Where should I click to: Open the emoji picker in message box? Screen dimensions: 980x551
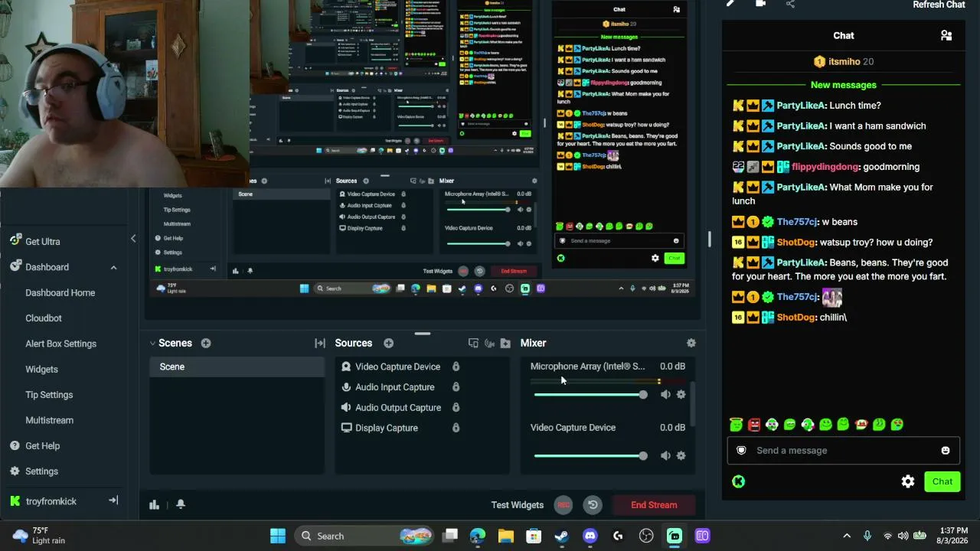[x=946, y=450]
